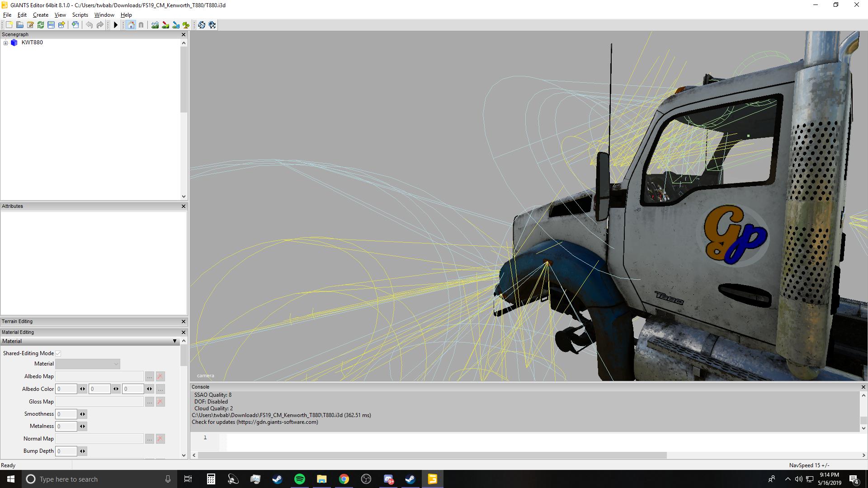The height and width of the screenshot is (488, 868).
Task: Clear the Gloss Map with red X
Action: point(160,402)
